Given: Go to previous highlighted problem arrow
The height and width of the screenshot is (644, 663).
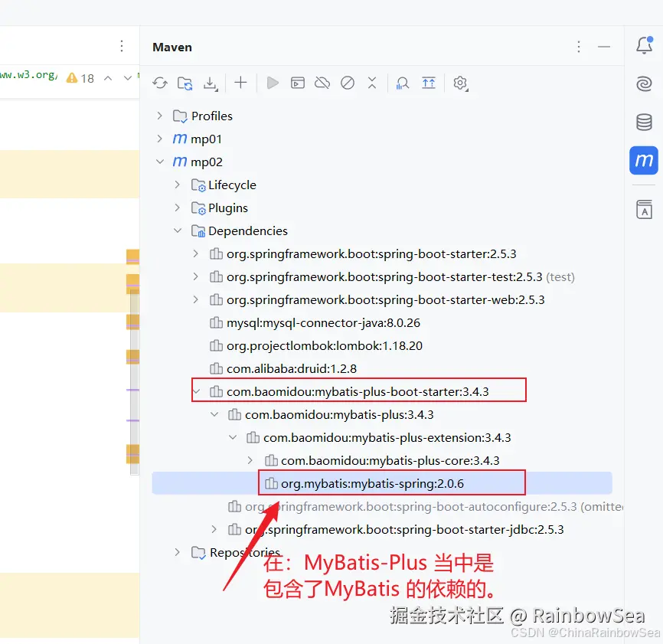Looking at the screenshot, I should (108, 78).
